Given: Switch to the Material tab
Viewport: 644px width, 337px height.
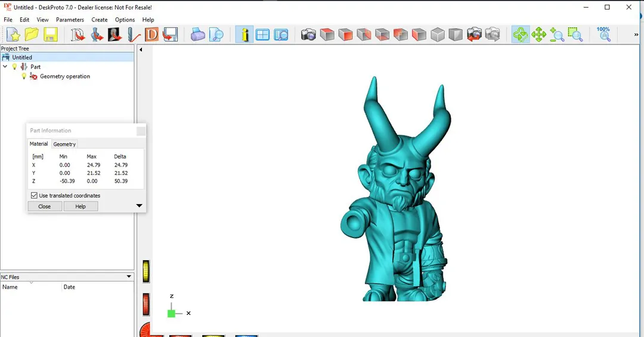Looking at the screenshot, I should [39, 144].
